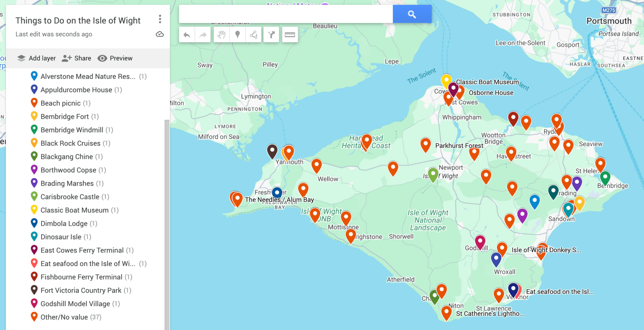The image size is (644, 330).
Task: Click the Bembridge Fort yellow pin icon
Action: tap(34, 116)
